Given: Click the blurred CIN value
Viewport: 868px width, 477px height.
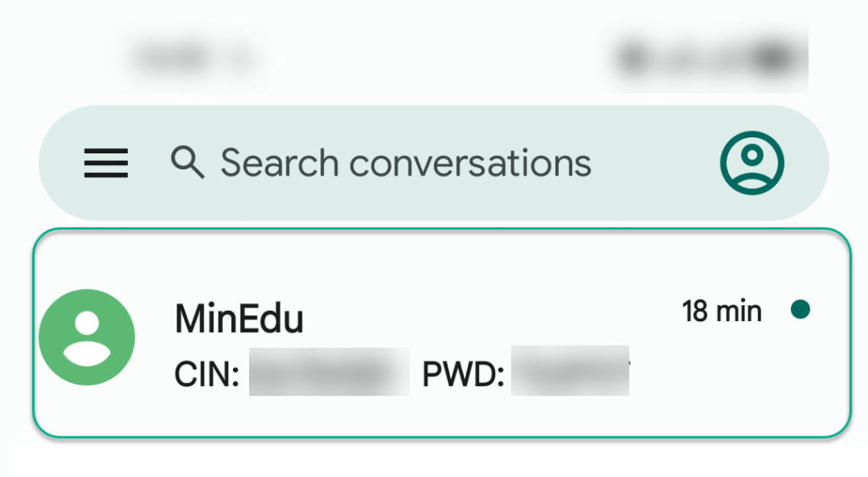Looking at the screenshot, I should click(330, 371).
